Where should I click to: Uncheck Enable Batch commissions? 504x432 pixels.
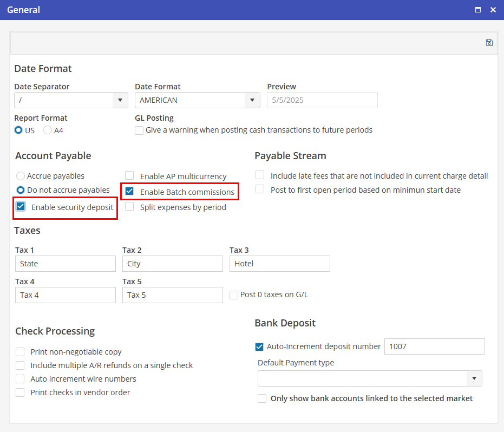click(x=129, y=192)
